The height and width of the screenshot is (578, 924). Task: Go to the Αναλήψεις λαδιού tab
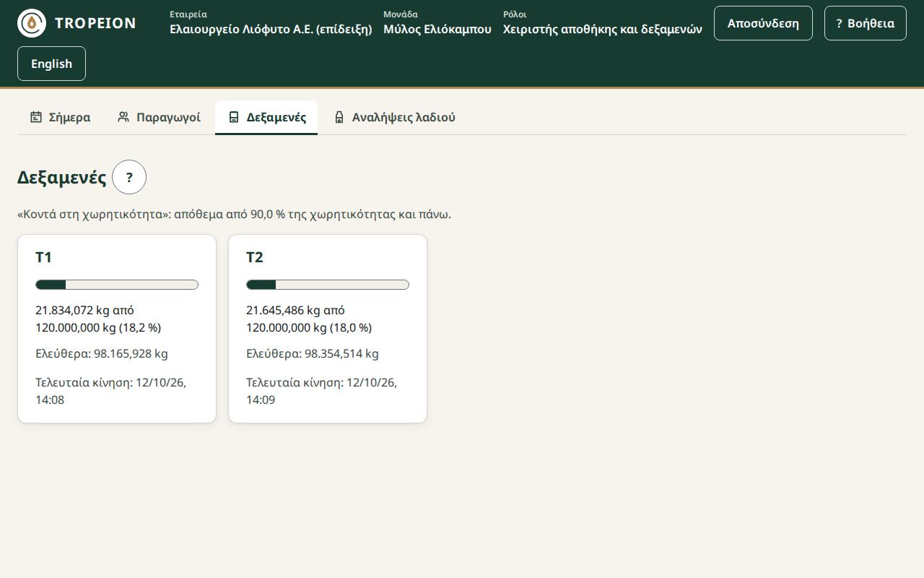point(394,117)
